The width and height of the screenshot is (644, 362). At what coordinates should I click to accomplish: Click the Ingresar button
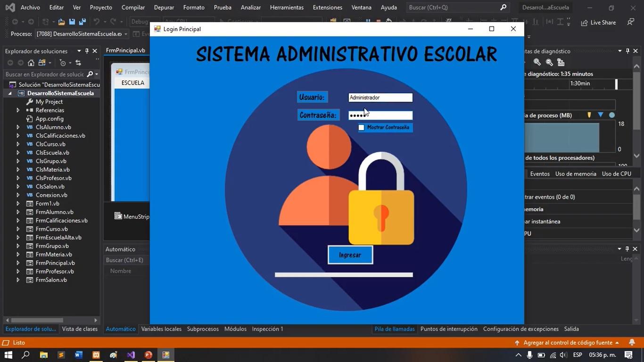pos(349,255)
